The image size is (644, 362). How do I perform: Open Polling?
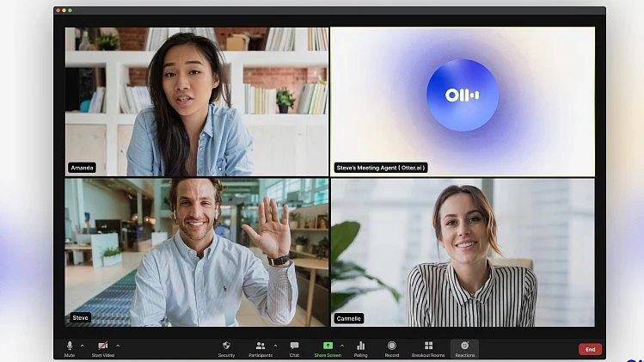coord(360,349)
